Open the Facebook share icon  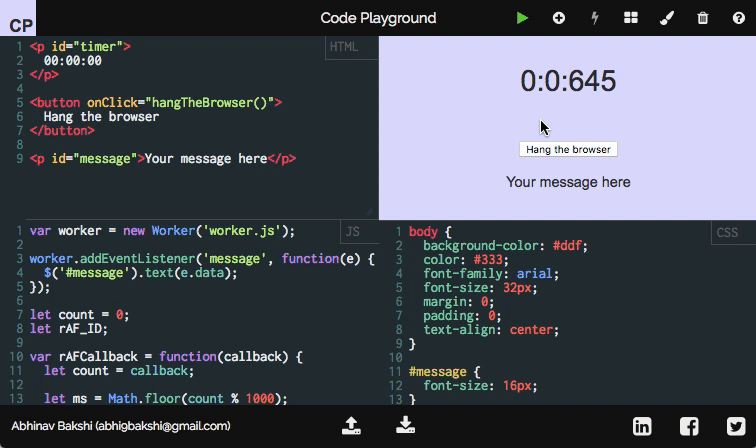[689, 426]
